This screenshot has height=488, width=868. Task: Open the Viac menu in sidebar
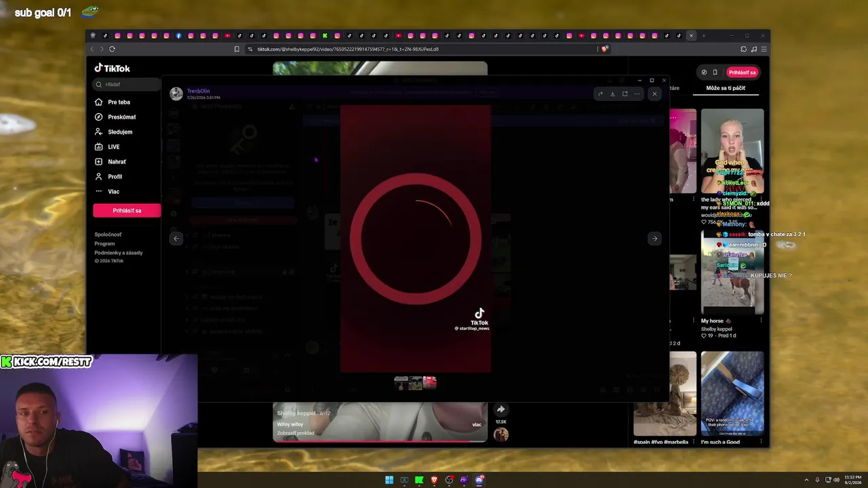113,192
